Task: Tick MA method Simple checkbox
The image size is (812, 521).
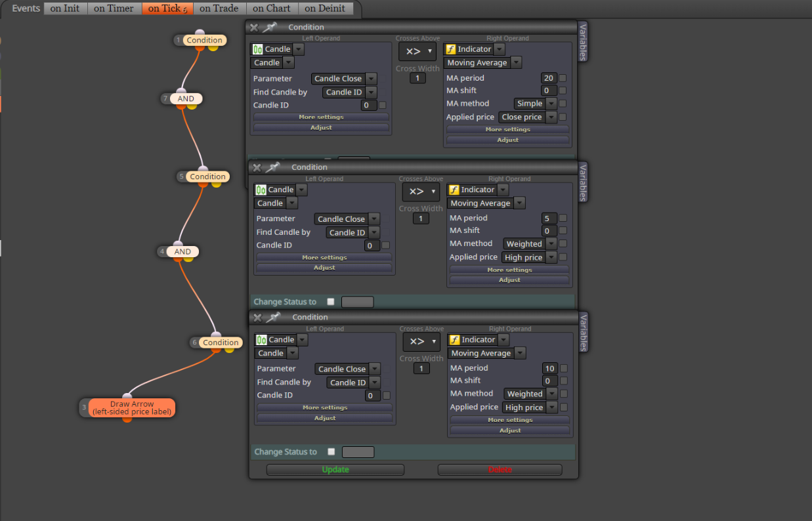Action: (x=563, y=104)
